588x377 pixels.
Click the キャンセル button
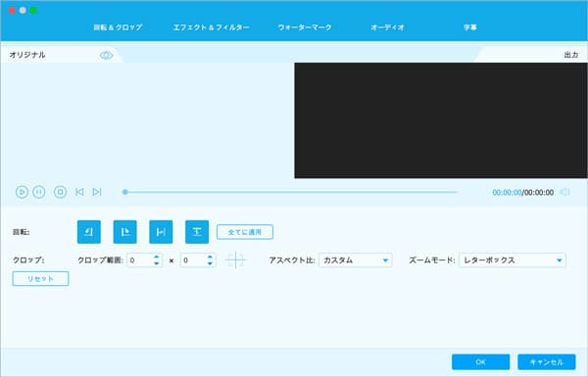547,362
